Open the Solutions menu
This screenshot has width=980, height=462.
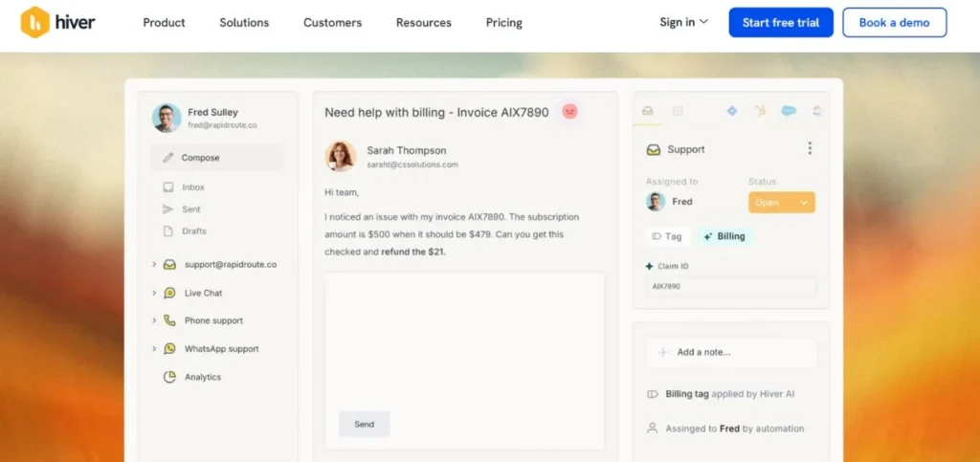(244, 22)
